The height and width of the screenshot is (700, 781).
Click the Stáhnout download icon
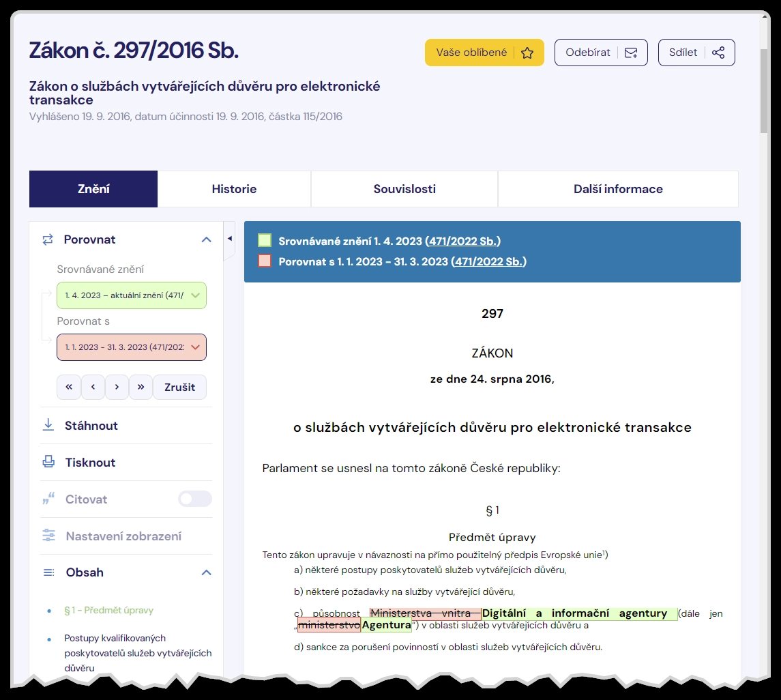click(48, 426)
